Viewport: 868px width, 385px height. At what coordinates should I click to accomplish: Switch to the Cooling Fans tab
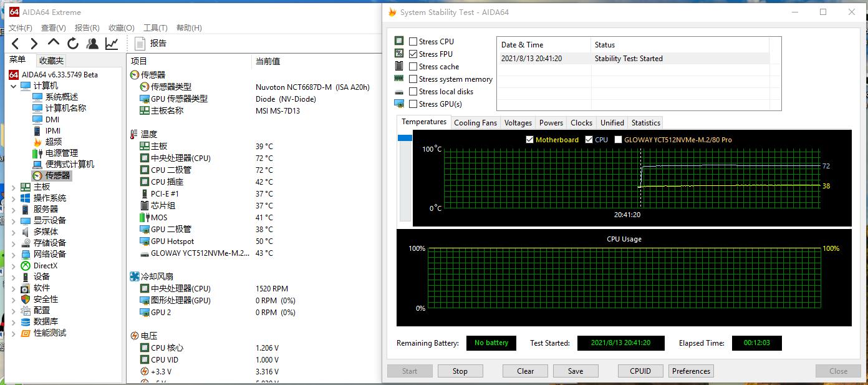click(x=475, y=123)
